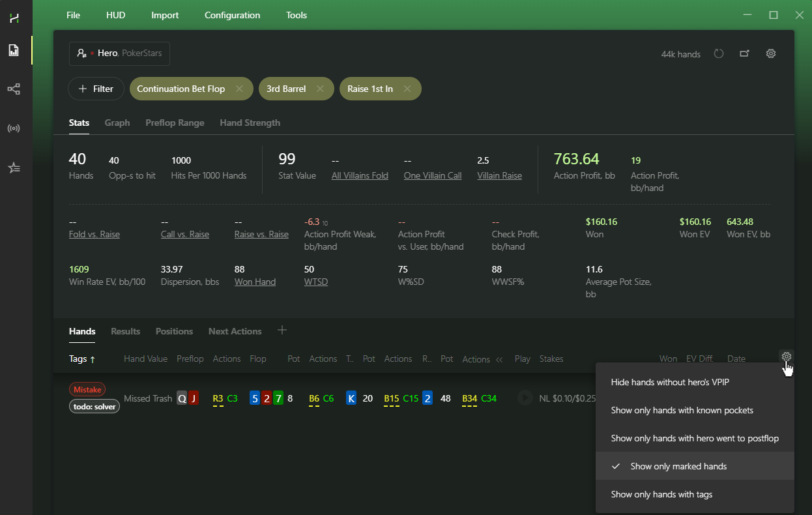Switch to the Preflop Range tab
Image resolution: width=812 pixels, height=515 pixels.
click(175, 123)
